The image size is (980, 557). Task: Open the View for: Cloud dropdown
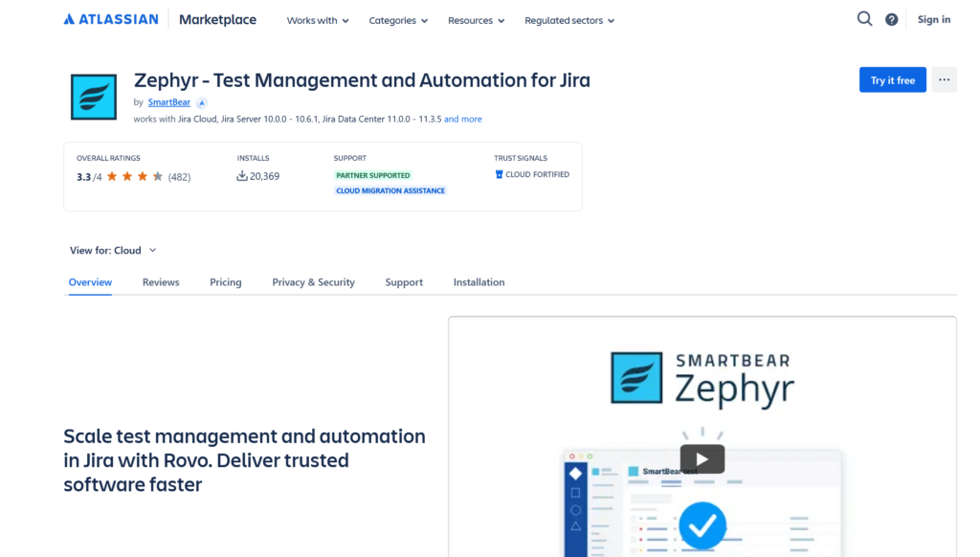[113, 250]
